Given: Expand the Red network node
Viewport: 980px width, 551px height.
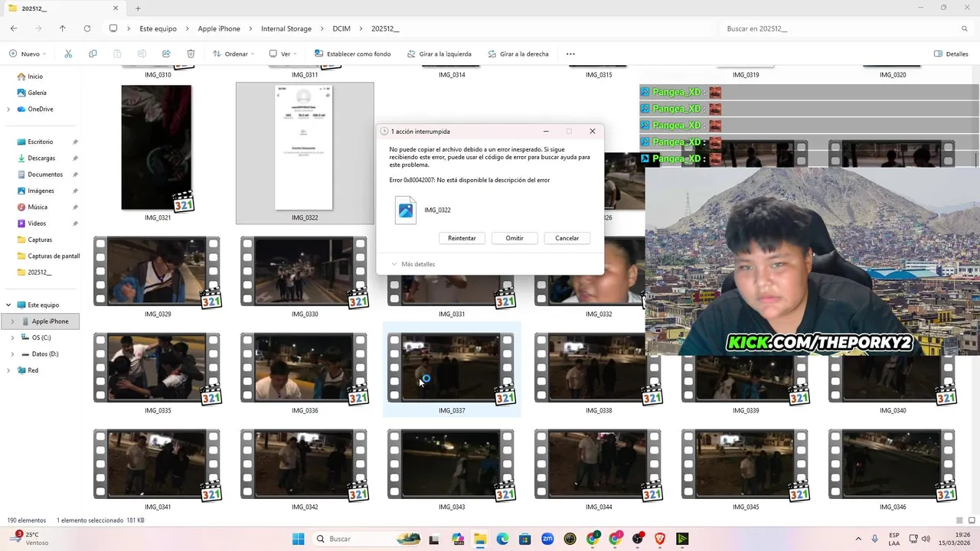Looking at the screenshot, I should tap(8, 370).
